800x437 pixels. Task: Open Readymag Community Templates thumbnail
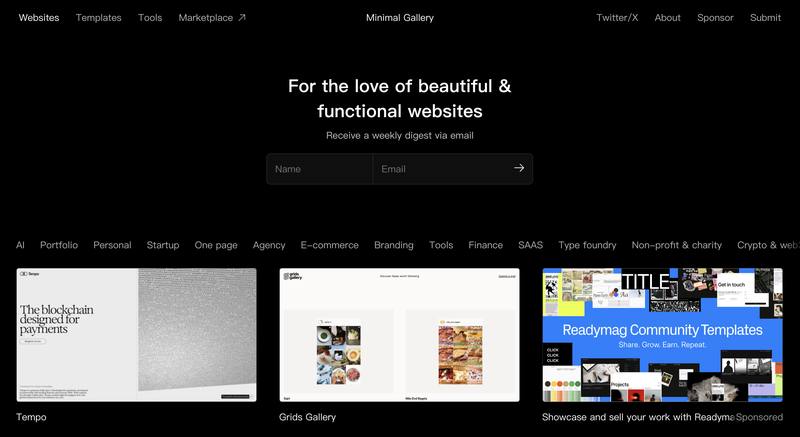tap(662, 335)
